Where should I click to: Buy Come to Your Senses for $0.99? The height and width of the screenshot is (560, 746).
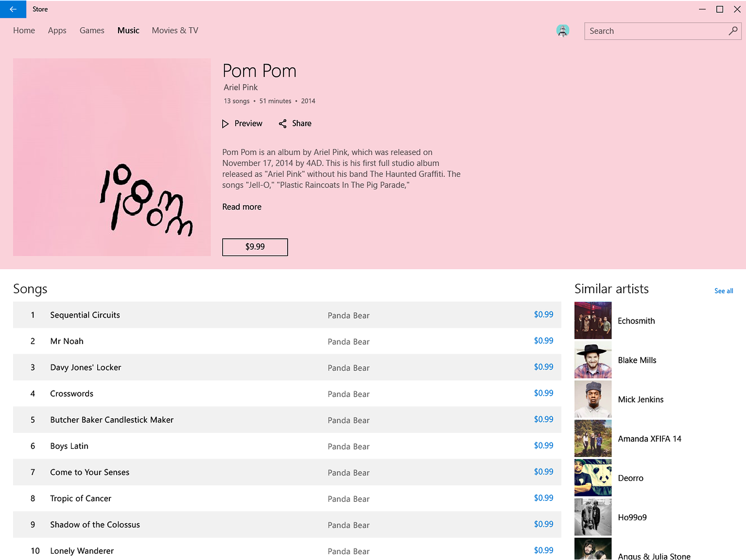(x=543, y=472)
